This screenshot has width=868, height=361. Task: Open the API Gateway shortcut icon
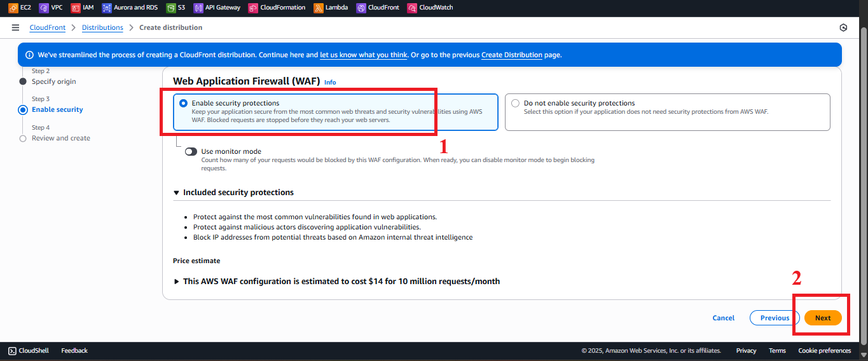tap(198, 8)
